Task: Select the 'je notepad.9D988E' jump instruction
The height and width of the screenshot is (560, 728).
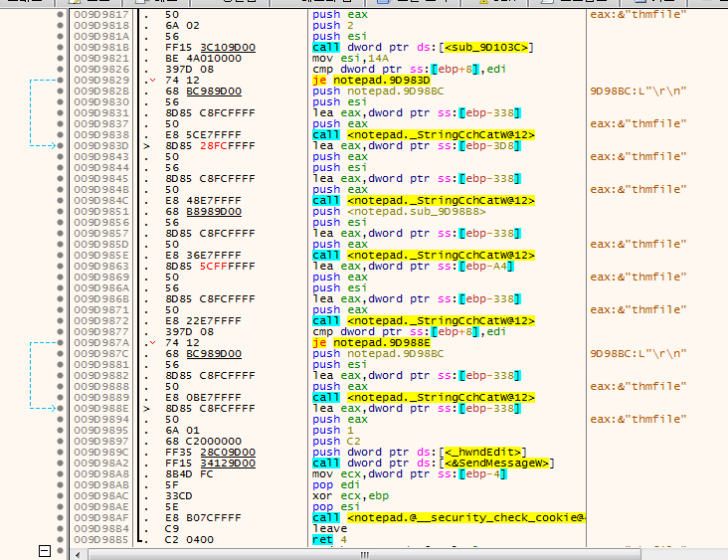Action: tap(371, 343)
